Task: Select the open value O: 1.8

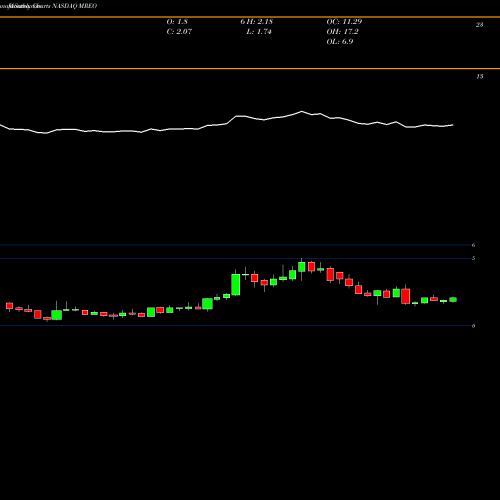Action: [x=177, y=22]
